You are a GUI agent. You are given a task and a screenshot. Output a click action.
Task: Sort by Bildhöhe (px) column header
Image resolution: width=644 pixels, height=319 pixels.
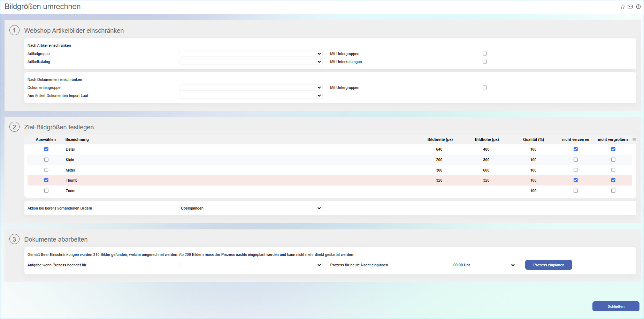click(487, 139)
